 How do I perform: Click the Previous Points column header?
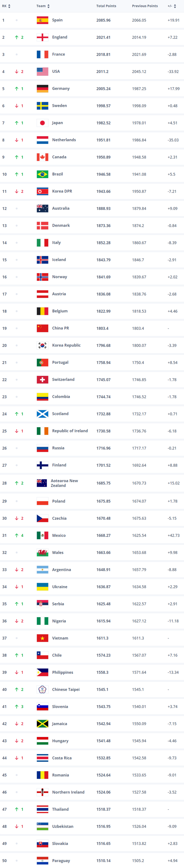pyautogui.click(x=144, y=6)
